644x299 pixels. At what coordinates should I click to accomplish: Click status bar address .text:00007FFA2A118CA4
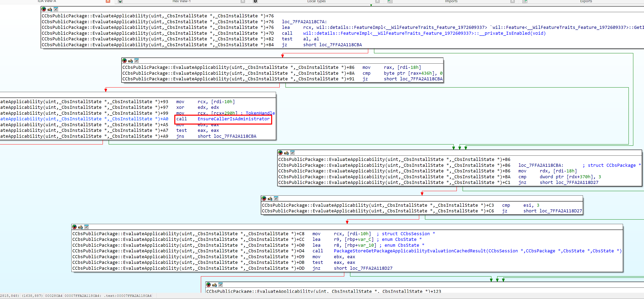[128, 296]
